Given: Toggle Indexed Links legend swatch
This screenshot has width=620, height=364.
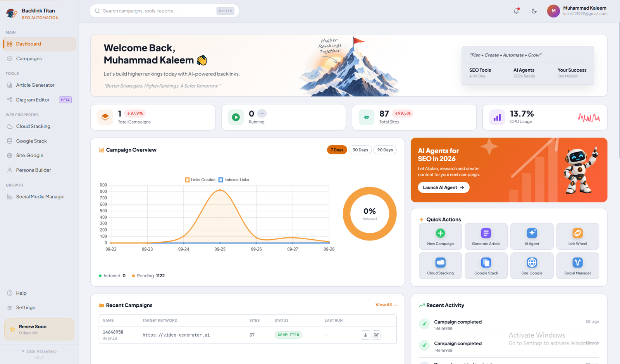Looking at the screenshot, I should (x=221, y=180).
